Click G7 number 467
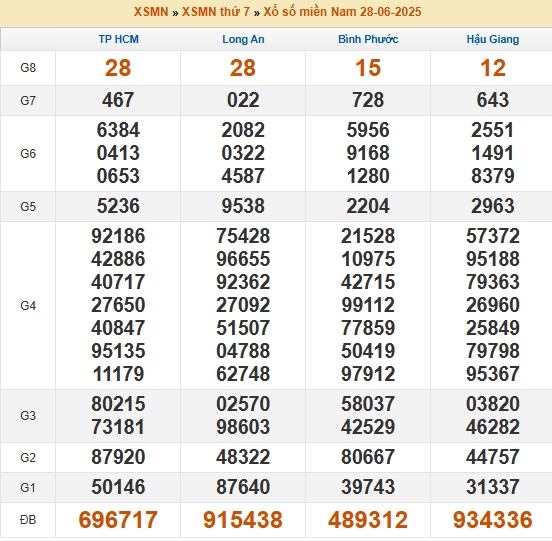 click(x=118, y=100)
